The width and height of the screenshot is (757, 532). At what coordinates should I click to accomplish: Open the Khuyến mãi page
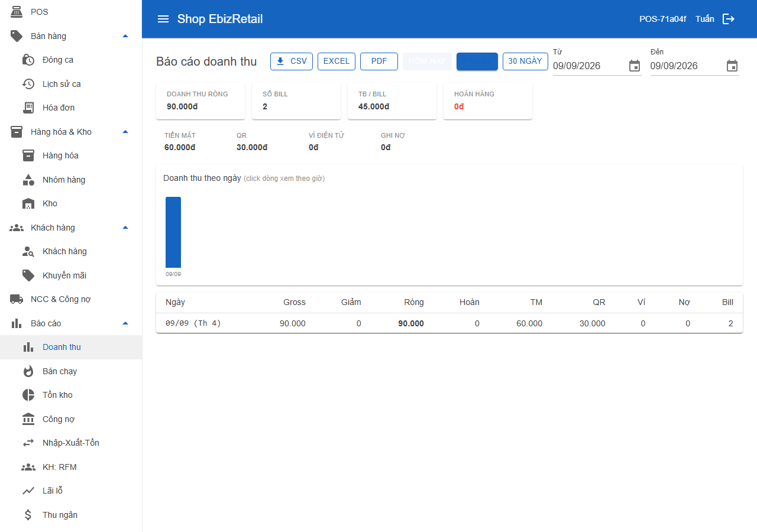[x=71, y=275]
